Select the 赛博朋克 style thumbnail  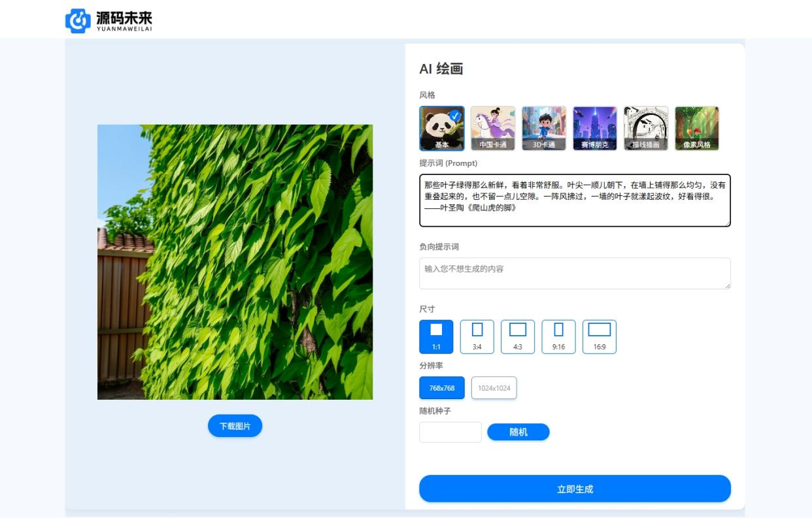tap(594, 129)
